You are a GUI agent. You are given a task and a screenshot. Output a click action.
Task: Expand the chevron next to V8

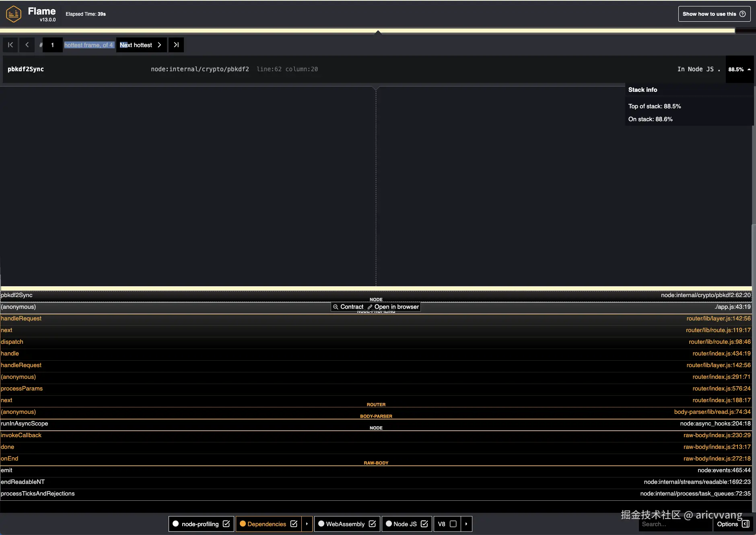tap(465, 524)
